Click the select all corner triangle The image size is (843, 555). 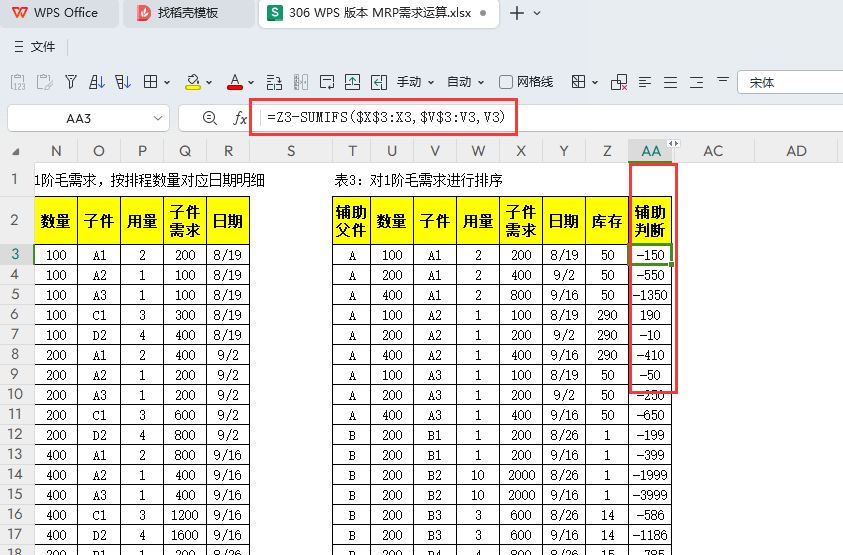pyautogui.click(x=16, y=152)
